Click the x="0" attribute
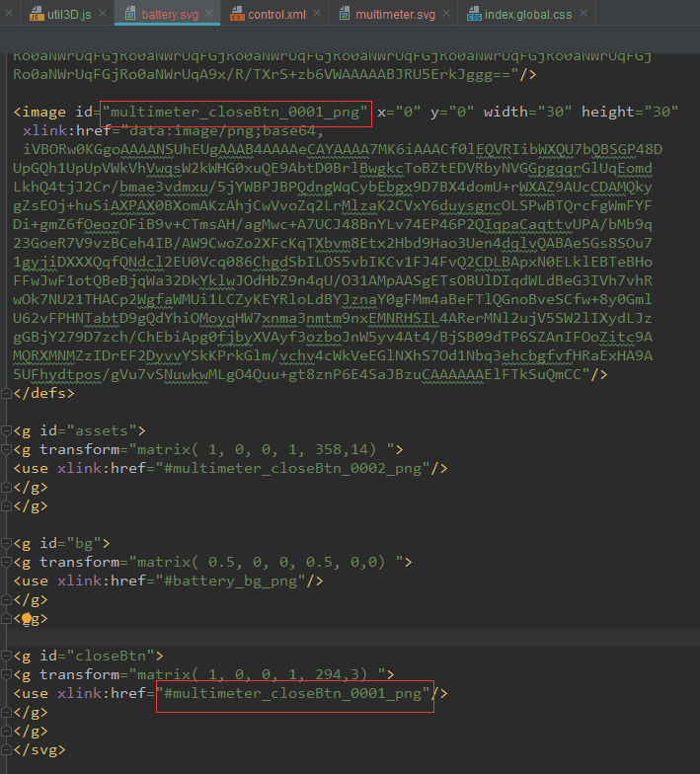 click(x=399, y=113)
